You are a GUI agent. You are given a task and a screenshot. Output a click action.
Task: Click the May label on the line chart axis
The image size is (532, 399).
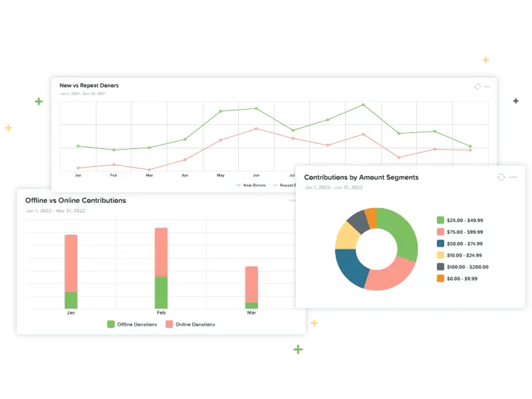click(x=221, y=176)
